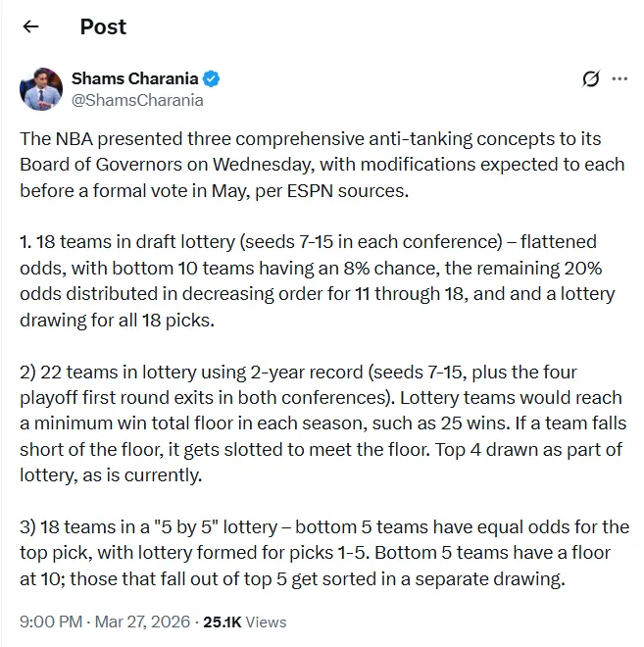Viewport: 644px width, 647px height.
Task: Click the paragraph numbered 1 about 18 teams
Action: (x=318, y=280)
